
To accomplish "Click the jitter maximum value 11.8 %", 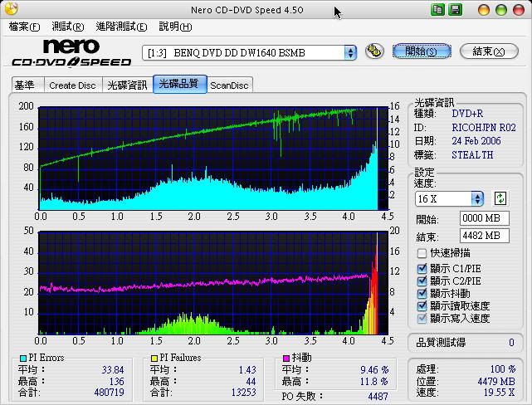I will 374,382.
